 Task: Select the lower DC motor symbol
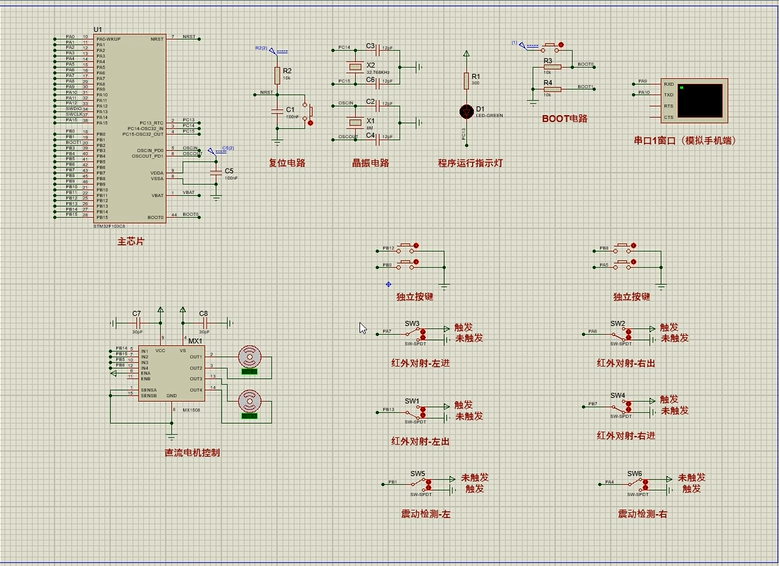pyautogui.click(x=248, y=402)
